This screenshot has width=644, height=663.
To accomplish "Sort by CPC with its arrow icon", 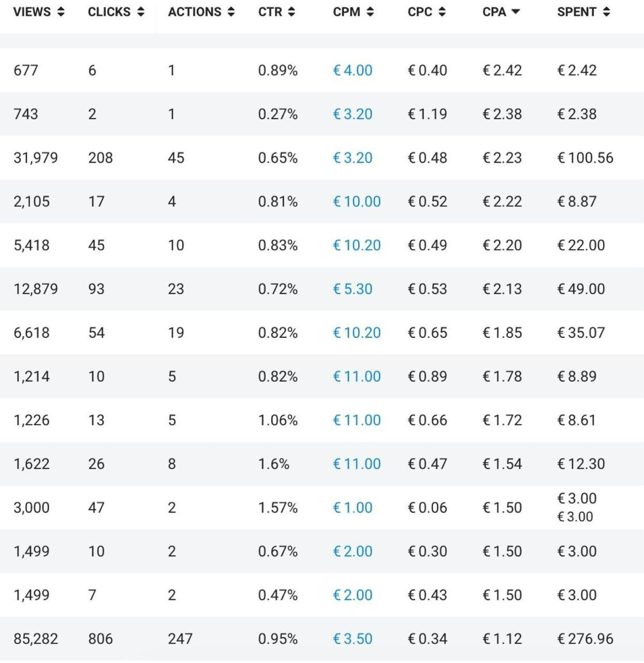I will tap(442, 12).
